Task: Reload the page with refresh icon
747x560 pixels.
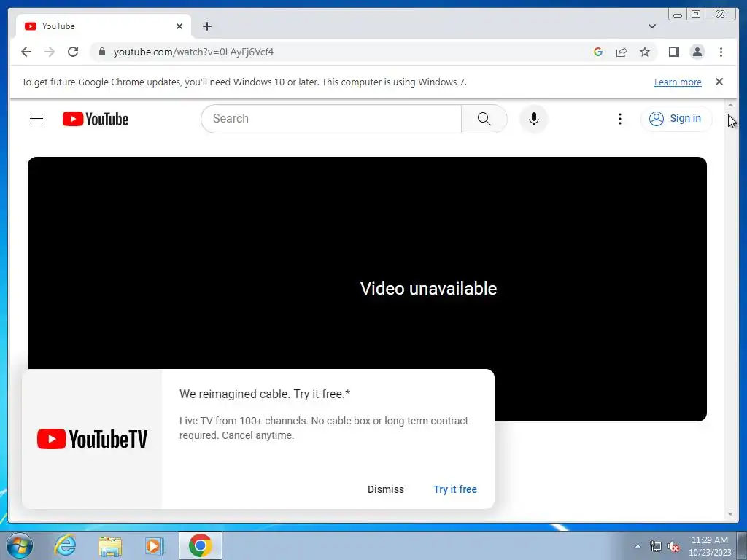Action: [73, 52]
